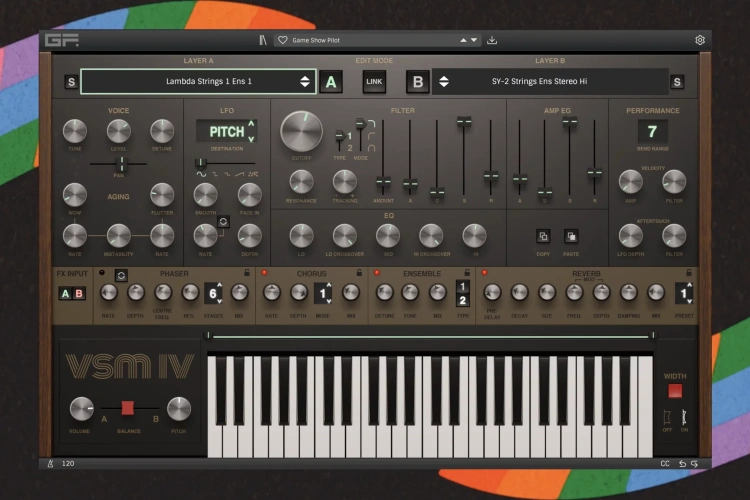Save preset with the download-arrow icon
This screenshot has height=500, width=750.
[492, 40]
